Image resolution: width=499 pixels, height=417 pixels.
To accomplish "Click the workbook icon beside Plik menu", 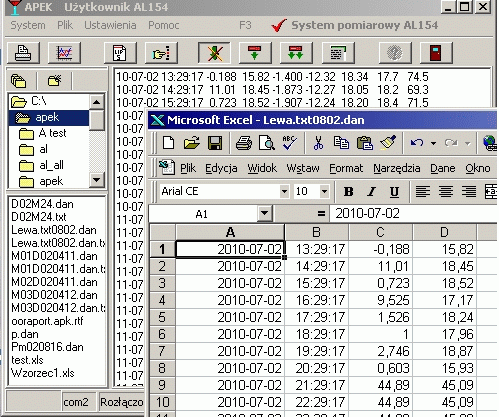I will point(167,167).
